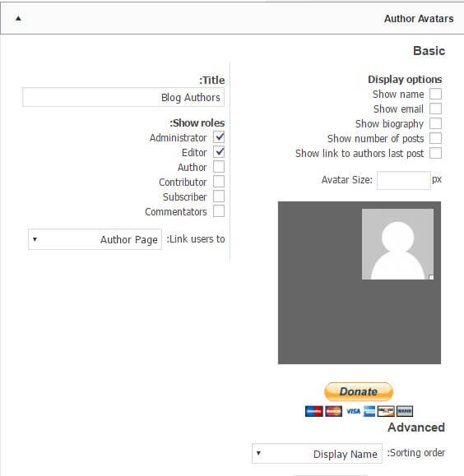The image size is (464, 476).
Task: Click the Title input field
Action: 123,97
